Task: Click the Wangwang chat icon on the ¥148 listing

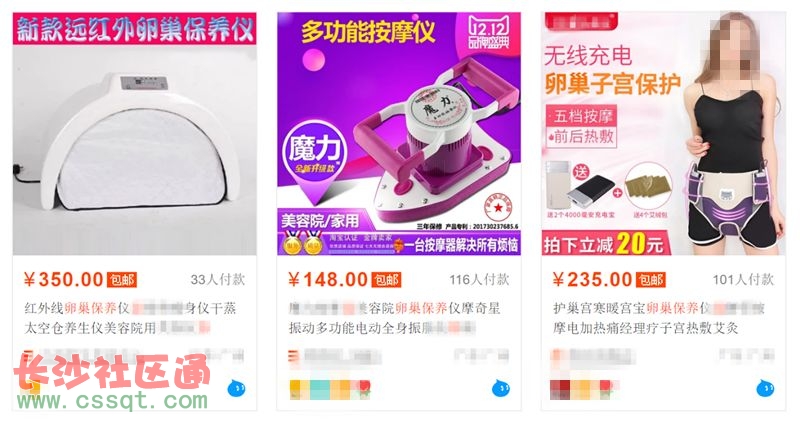Action: [501, 389]
